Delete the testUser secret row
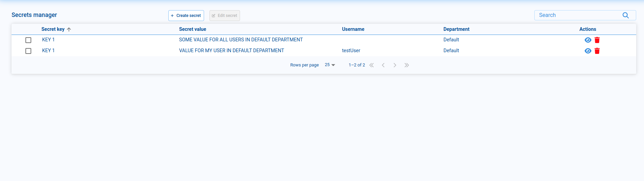This screenshot has width=644, height=181. click(x=597, y=51)
